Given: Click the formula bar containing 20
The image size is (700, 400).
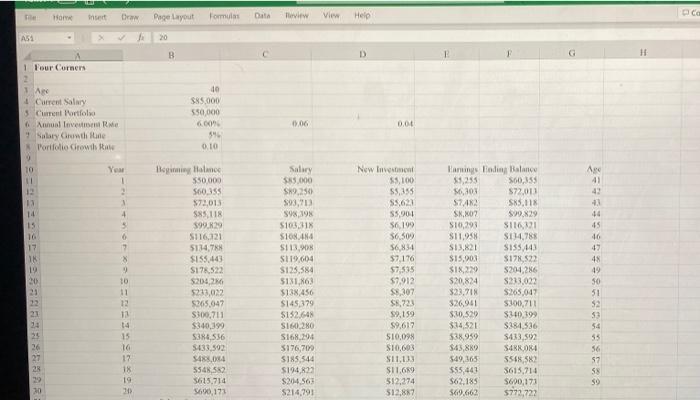Looking at the screenshot, I should click(424, 37).
